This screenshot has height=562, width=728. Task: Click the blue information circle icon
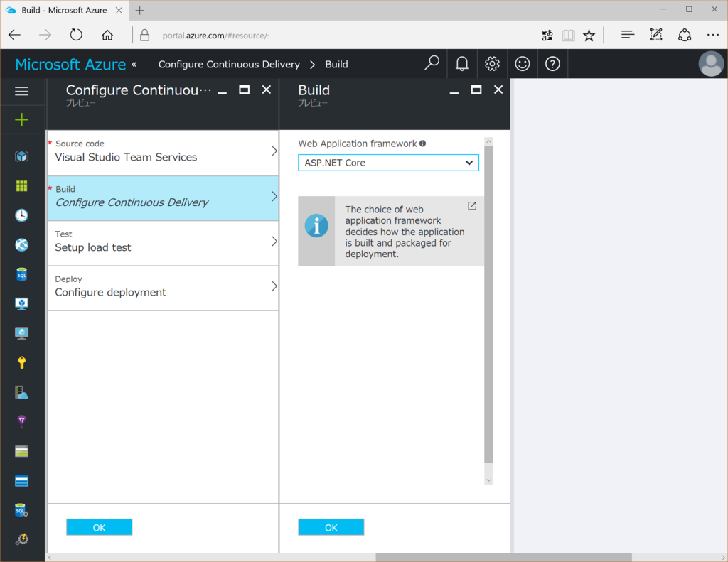click(x=316, y=226)
